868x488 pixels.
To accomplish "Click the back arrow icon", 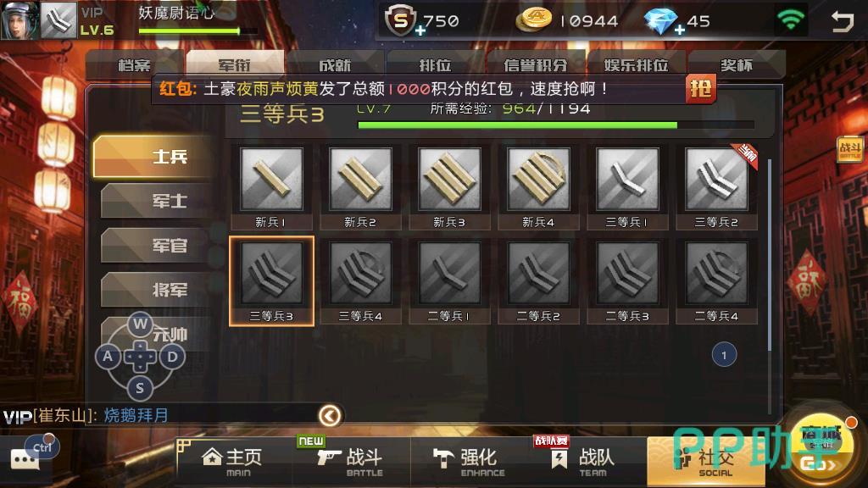I will coord(843,21).
